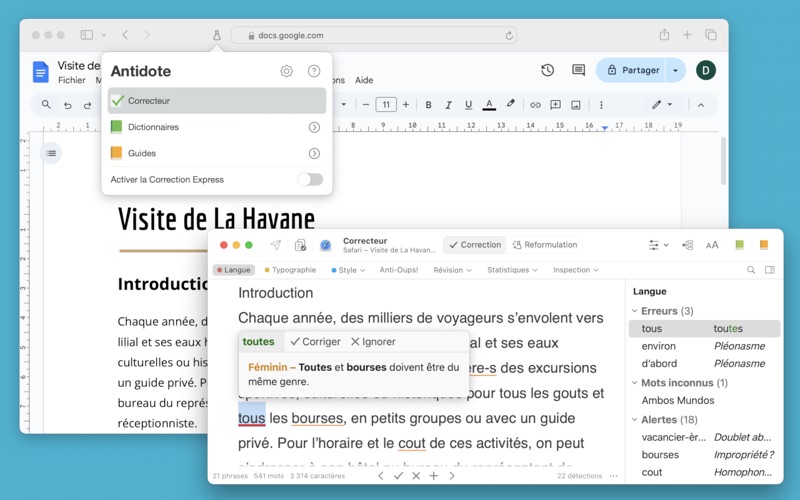Open Google Docs home icon
Viewport: 800px width, 500px height.
41,71
